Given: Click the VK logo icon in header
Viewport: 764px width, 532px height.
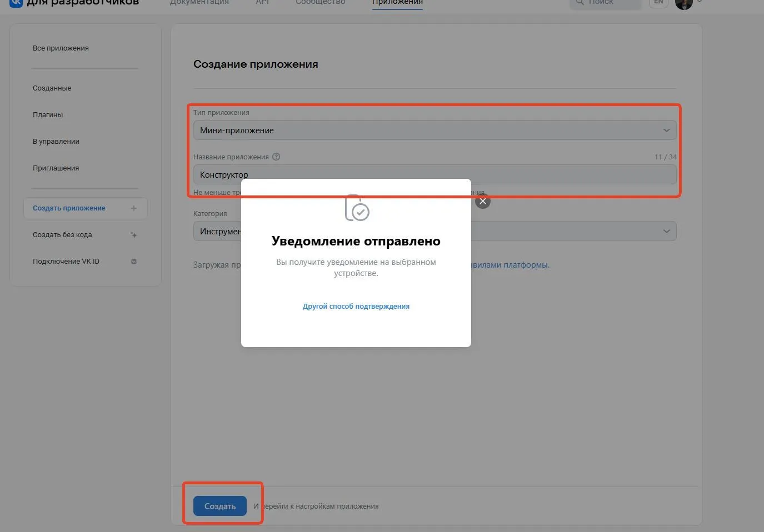Looking at the screenshot, I should click(x=16, y=3).
